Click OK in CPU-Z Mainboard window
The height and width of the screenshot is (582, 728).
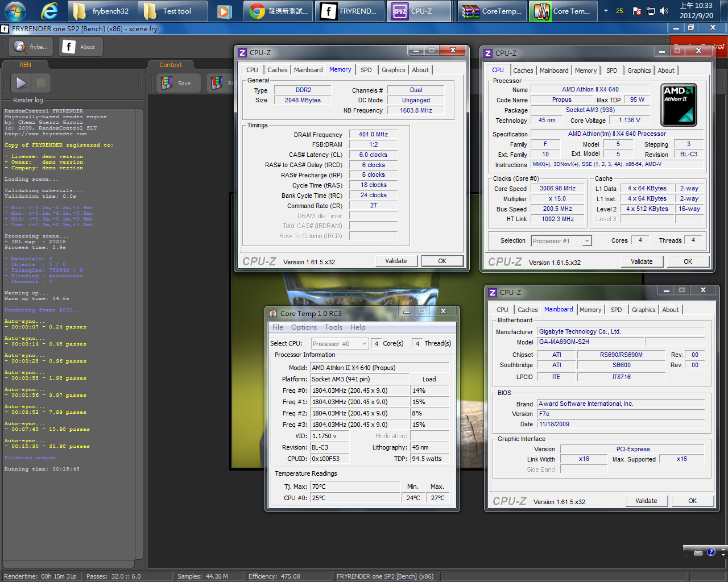(x=692, y=501)
